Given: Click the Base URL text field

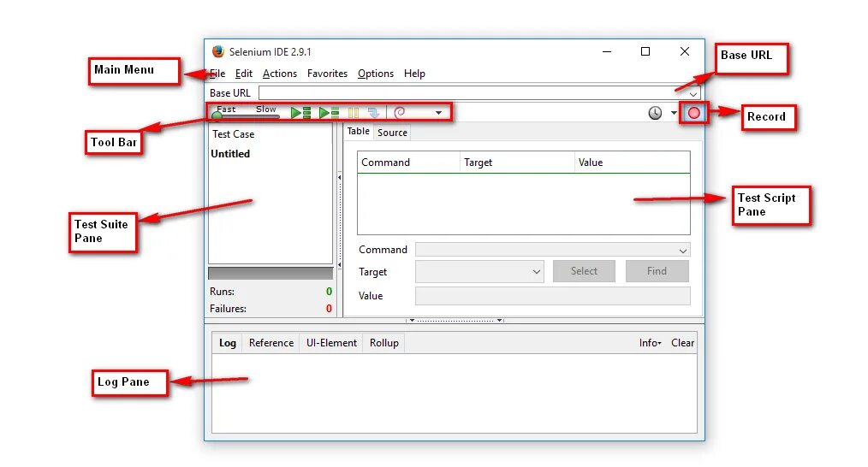Looking at the screenshot, I should pos(479,93).
